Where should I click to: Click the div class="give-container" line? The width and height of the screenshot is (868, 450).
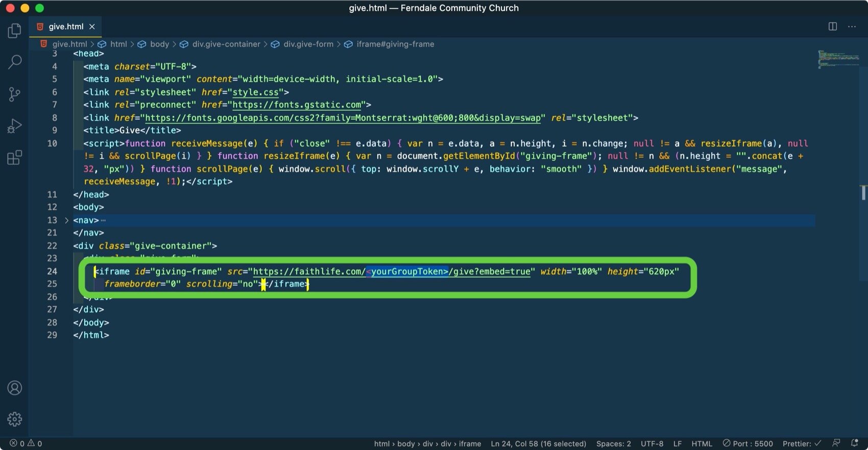[x=145, y=246]
